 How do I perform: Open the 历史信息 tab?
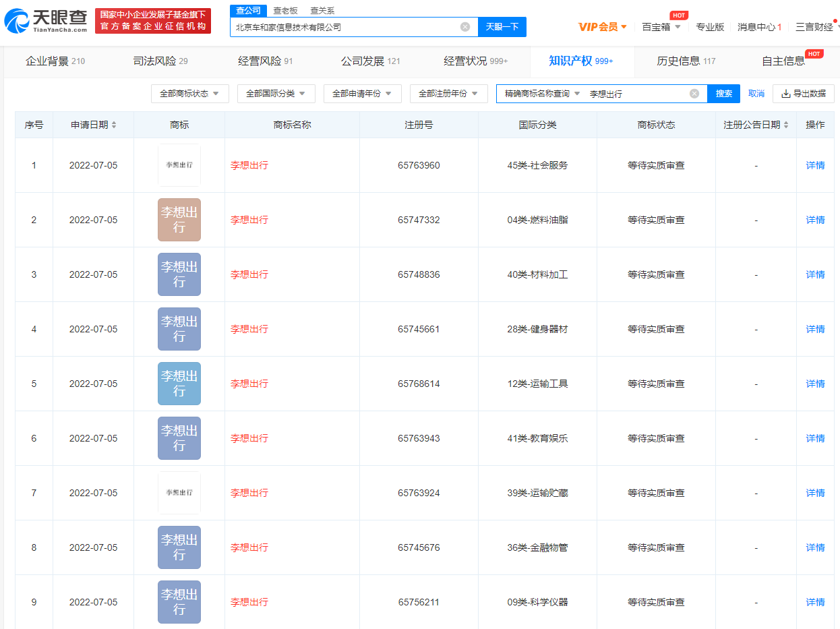point(686,61)
